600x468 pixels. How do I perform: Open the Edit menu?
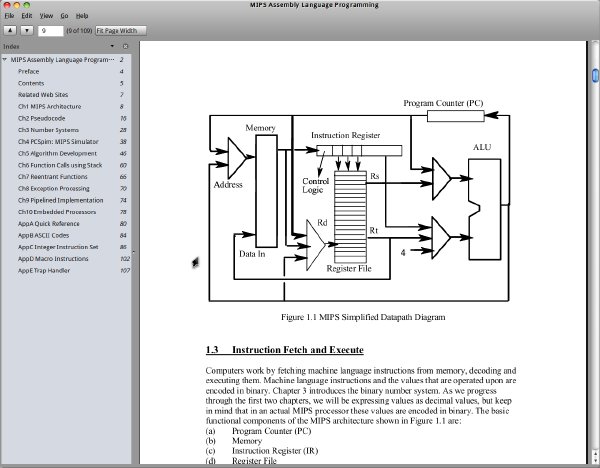coord(27,16)
